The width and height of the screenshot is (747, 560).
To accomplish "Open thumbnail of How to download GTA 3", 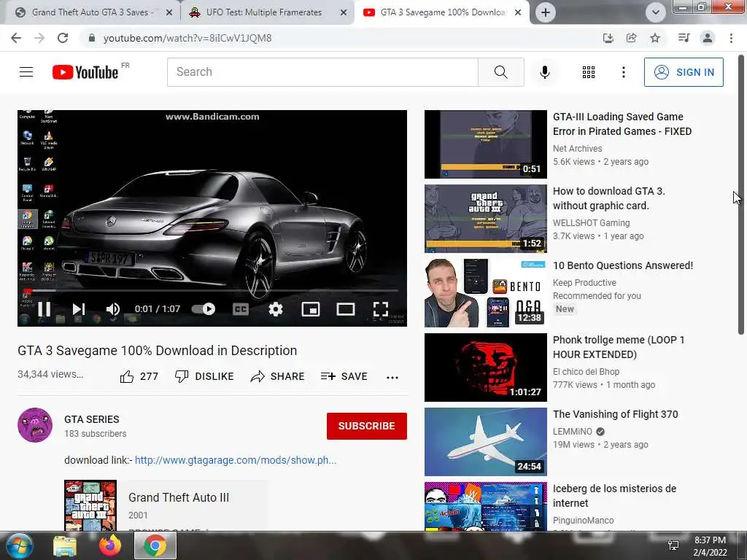I will pyautogui.click(x=485, y=219).
